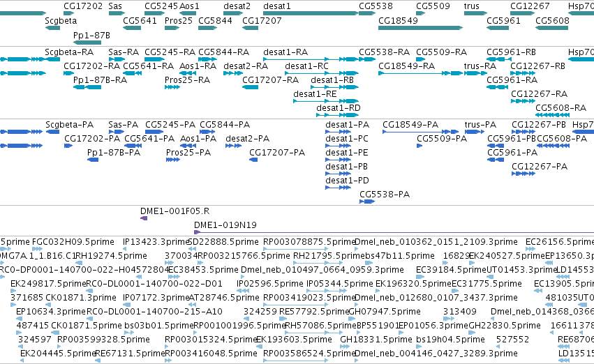The width and height of the screenshot is (594, 364).
Task: Click the IP02596.5prime EST label
Action: click(x=270, y=284)
